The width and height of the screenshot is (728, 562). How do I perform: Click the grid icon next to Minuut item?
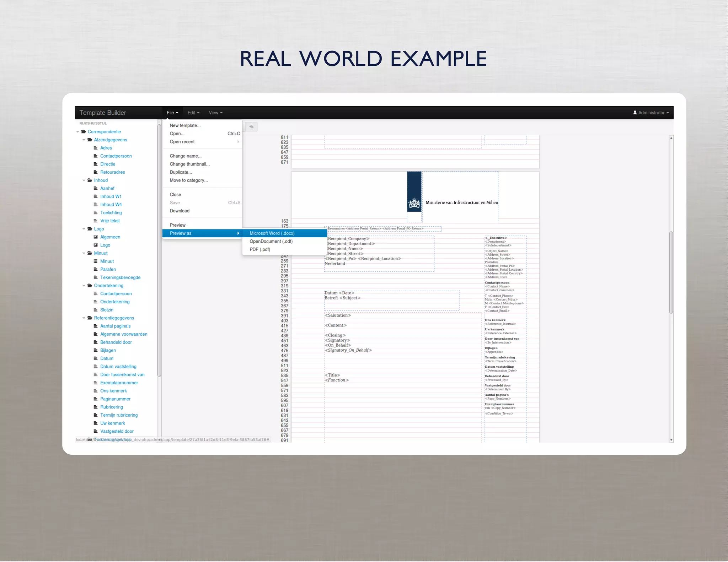(96, 261)
